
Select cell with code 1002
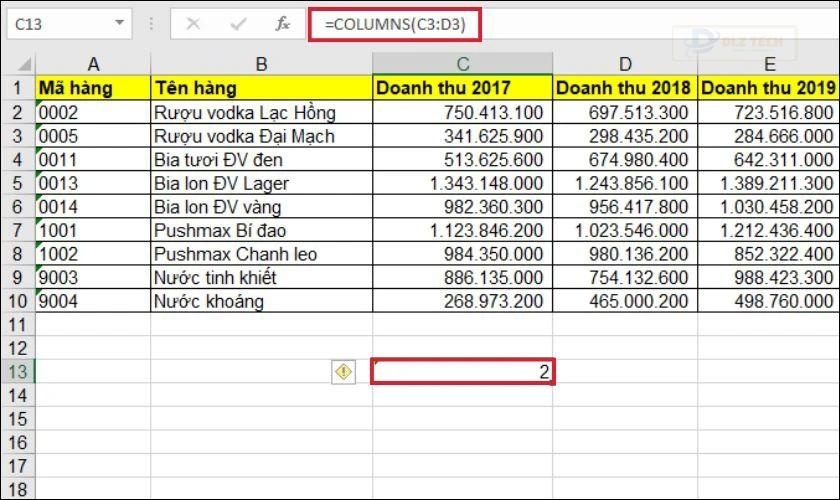pos(93,254)
